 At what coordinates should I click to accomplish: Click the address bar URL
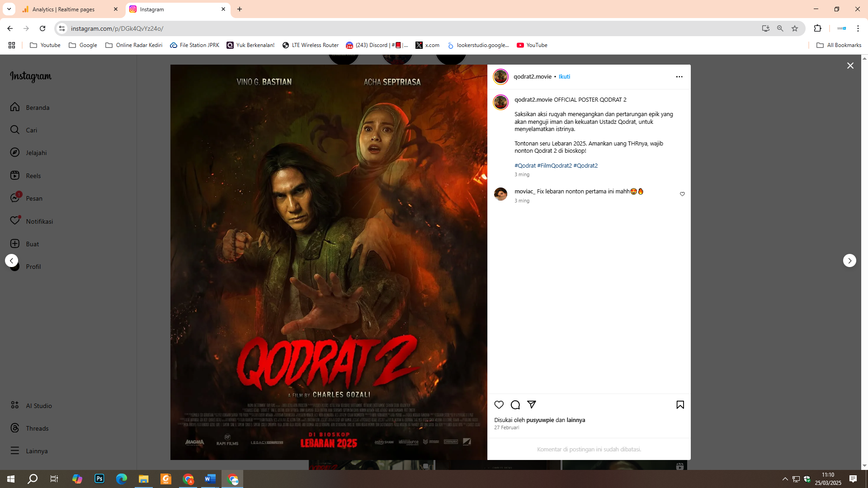click(117, 28)
